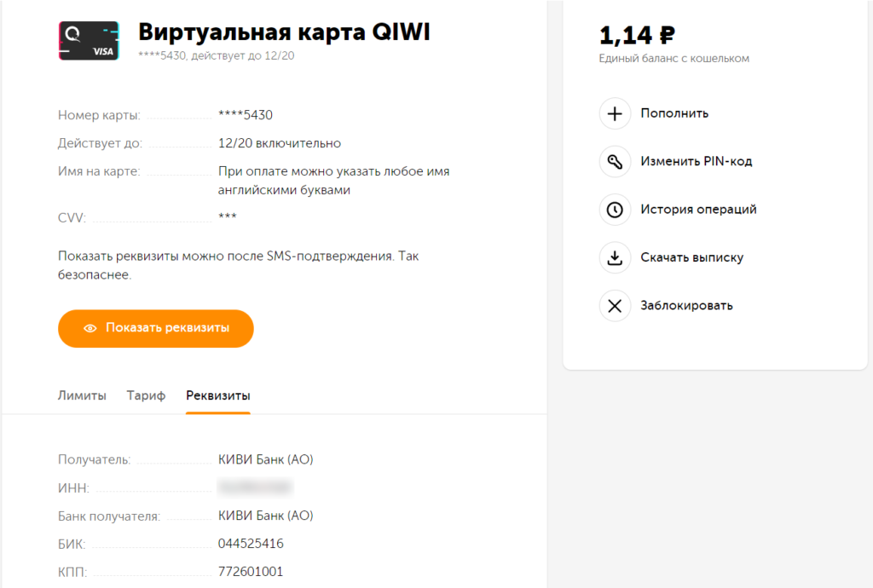This screenshot has height=588, width=873.
Task: Switch to the Лимиты tab
Action: (x=82, y=395)
